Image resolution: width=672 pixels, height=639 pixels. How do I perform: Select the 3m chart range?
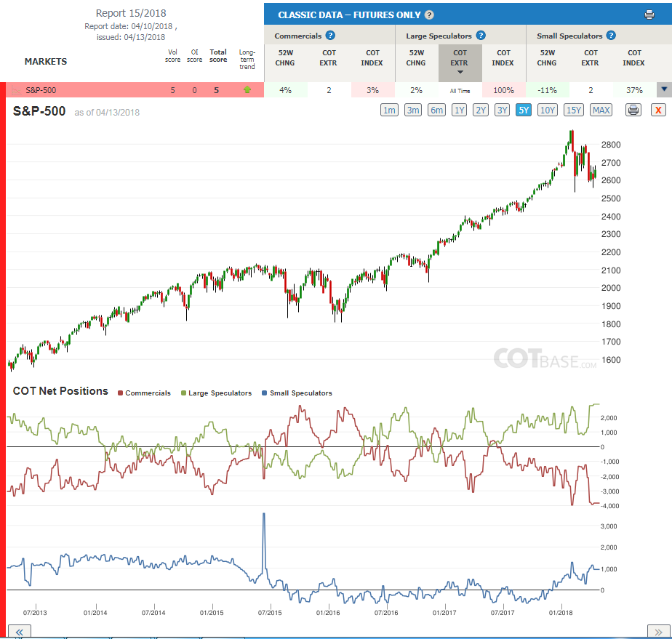click(413, 110)
